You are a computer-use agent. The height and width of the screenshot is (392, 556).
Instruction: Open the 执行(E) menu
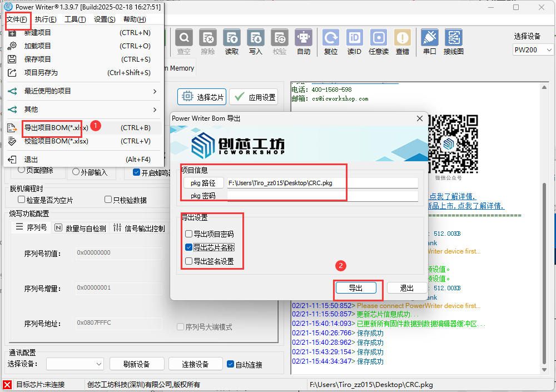point(46,19)
